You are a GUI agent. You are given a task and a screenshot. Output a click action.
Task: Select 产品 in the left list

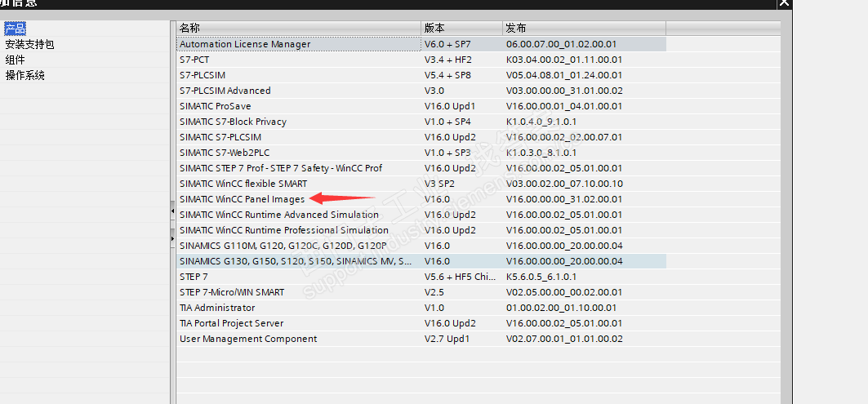(15, 29)
